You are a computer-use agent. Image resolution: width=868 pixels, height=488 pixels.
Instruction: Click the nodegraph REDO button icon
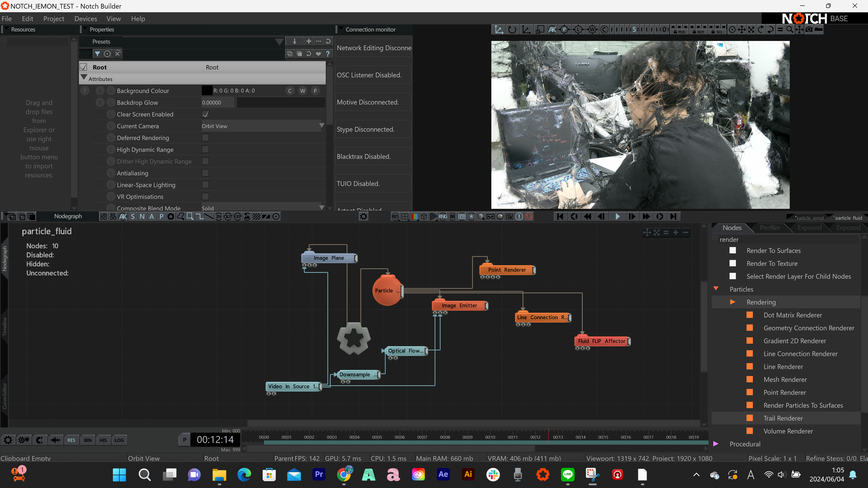pyautogui.click(x=113, y=216)
